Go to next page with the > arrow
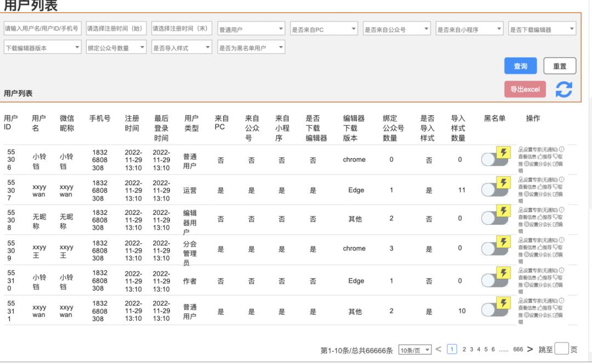The image size is (592, 364). 530,350
